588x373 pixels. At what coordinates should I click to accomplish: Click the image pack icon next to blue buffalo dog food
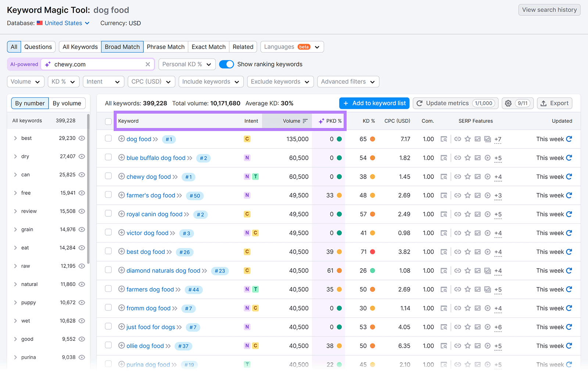[477, 158]
